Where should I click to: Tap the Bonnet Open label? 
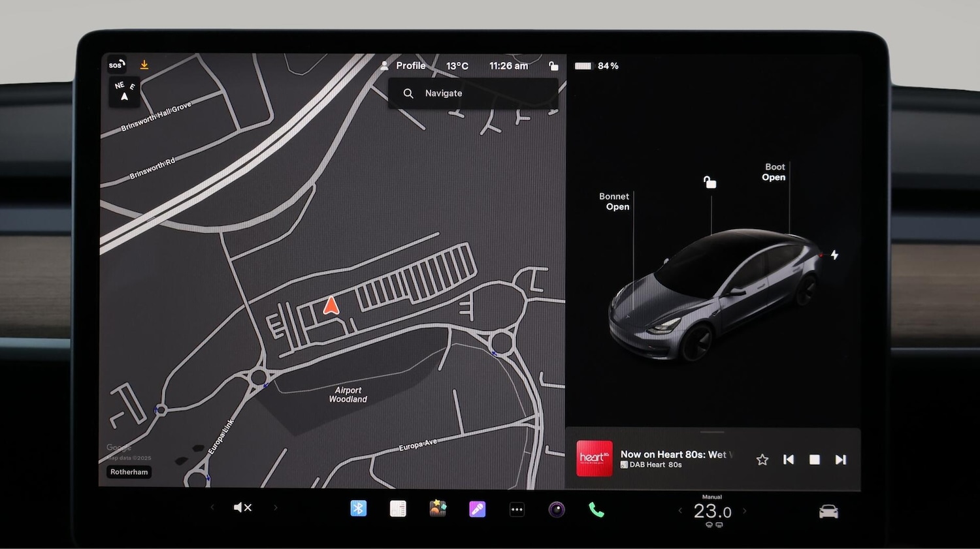614,202
